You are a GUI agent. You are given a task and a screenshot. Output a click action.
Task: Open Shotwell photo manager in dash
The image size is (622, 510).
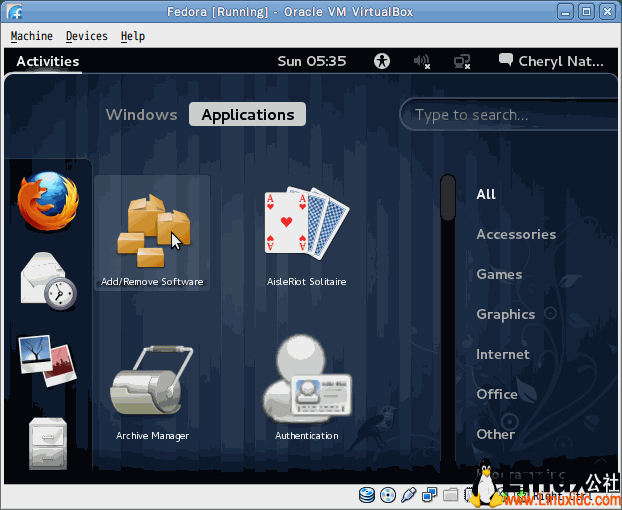point(47,361)
